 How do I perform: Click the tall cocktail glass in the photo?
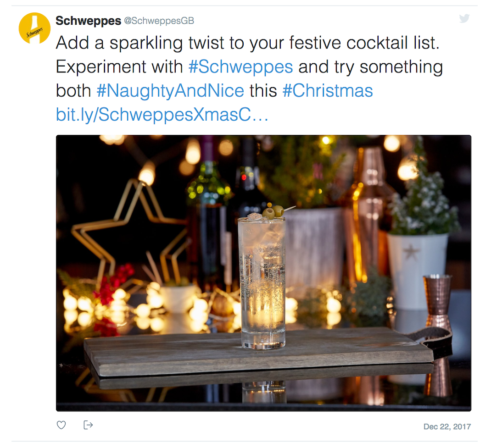point(261,284)
